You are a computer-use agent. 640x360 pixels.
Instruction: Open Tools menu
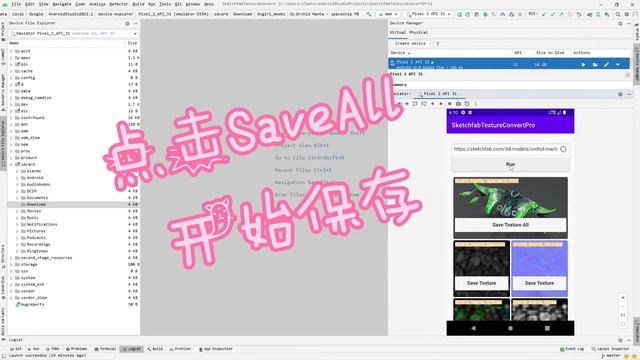click(165, 4)
